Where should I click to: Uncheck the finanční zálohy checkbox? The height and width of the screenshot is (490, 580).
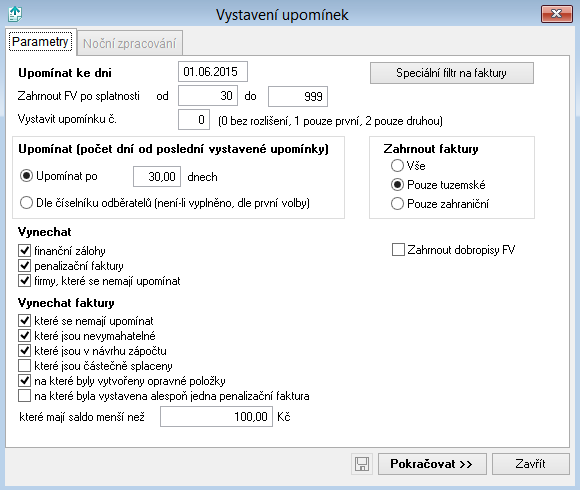24,251
